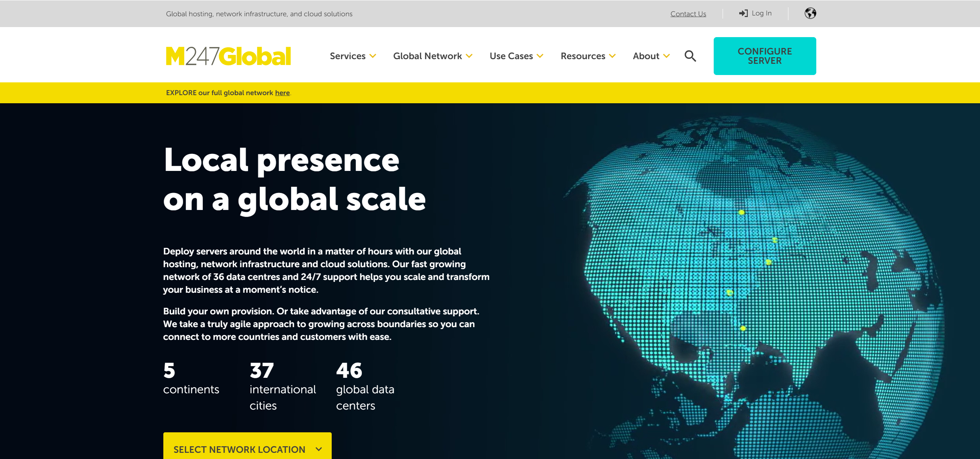This screenshot has height=459, width=980.
Task: Follow the 'here' link in yellow banner
Action: 282,93
